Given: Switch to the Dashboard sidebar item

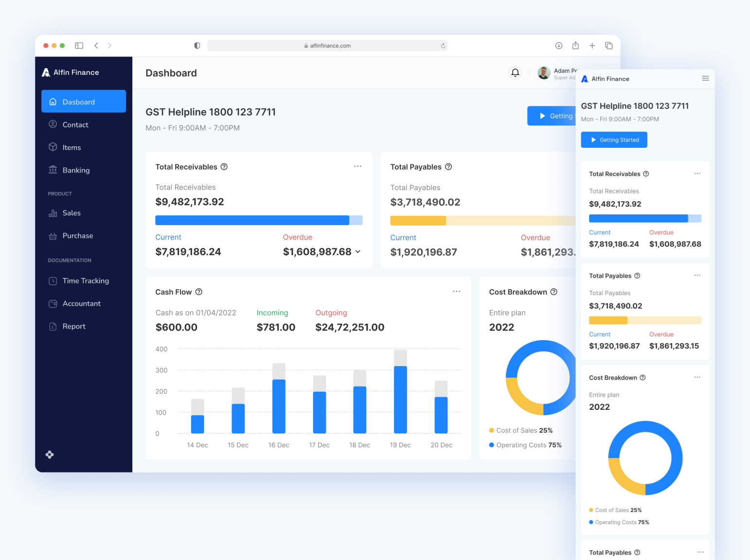Looking at the screenshot, I should point(78,102).
